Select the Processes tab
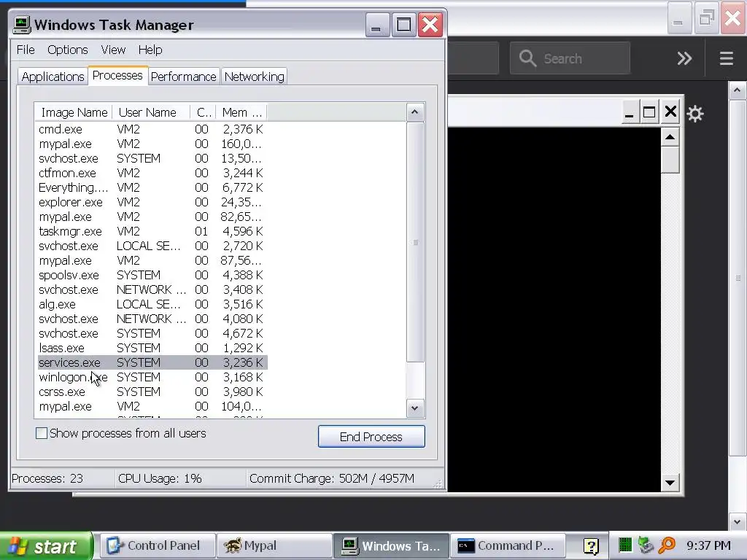Image resolution: width=747 pixels, height=560 pixels. [117, 76]
